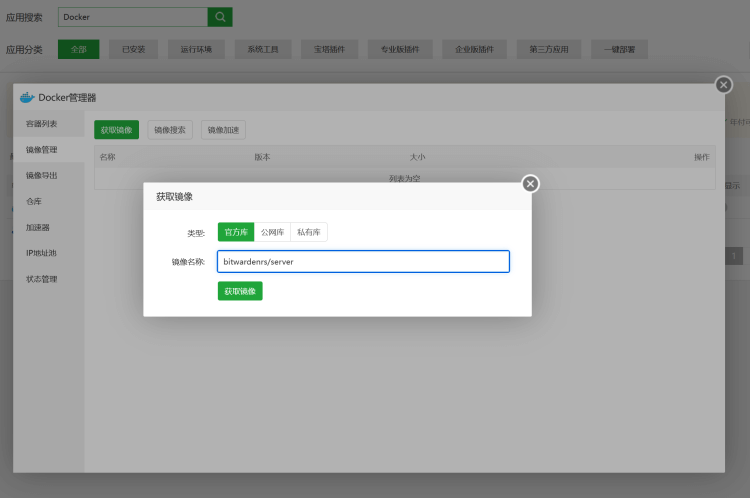Click the Docker app search box
This screenshot has width=750, height=498.
pyautogui.click(x=132, y=17)
